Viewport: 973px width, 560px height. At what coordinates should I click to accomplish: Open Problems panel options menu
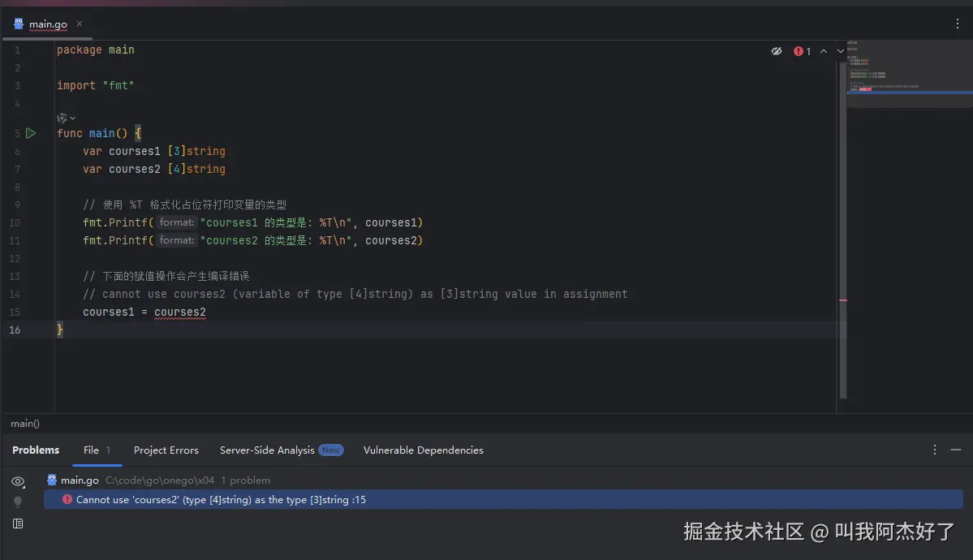935,450
